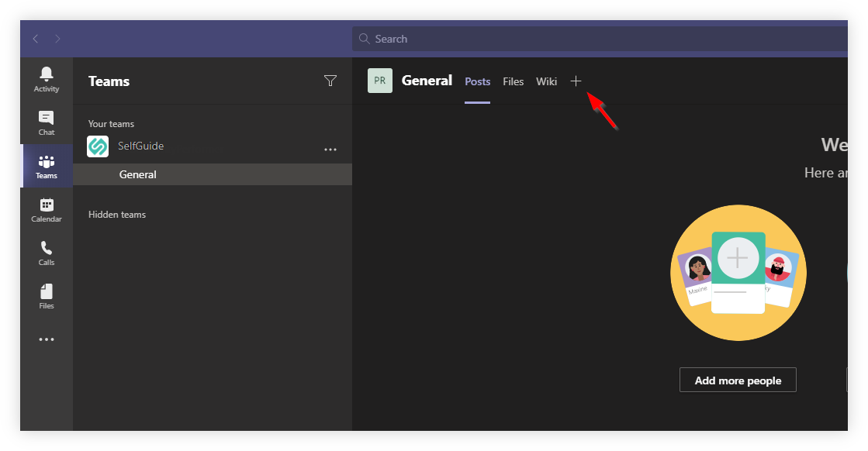Click the Teams icon in the app rail

tap(46, 165)
